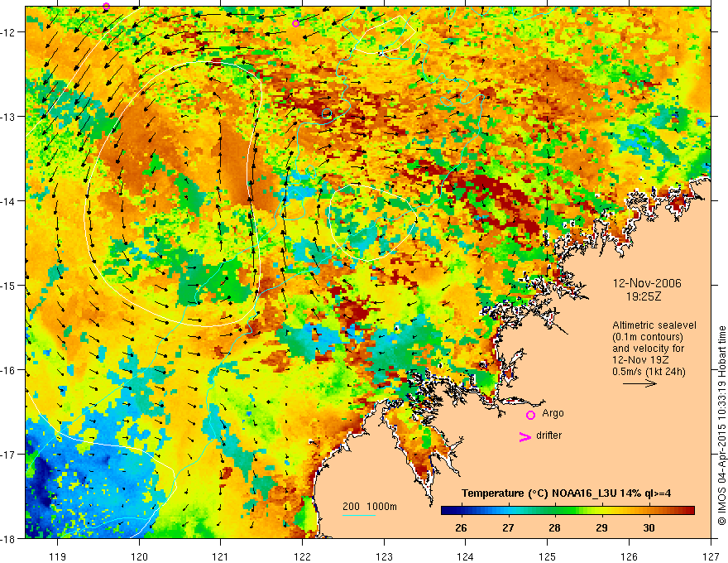The width and height of the screenshot is (728, 563).
Task: Click the cyan isobath legend line
Action: tap(359, 516)
